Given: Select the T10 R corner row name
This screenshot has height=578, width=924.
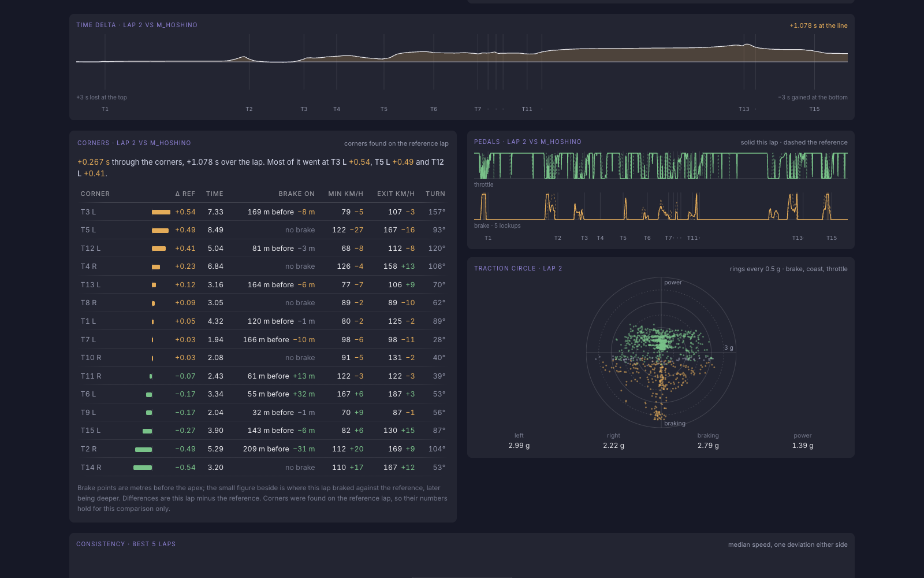Looking at the screenshot, I should tap(91, 358).
